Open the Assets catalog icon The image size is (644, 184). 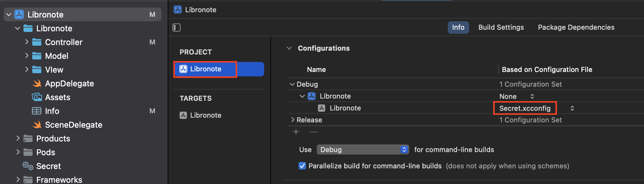coord(37,97)
